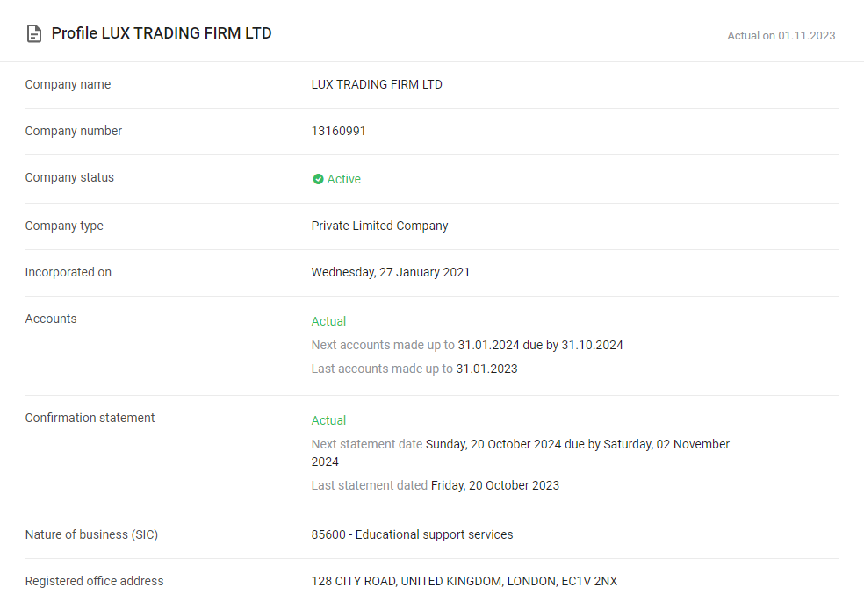Click the 85600 - Educational support services SIC value
864x616 pixels.
click(x=412, y=534)
